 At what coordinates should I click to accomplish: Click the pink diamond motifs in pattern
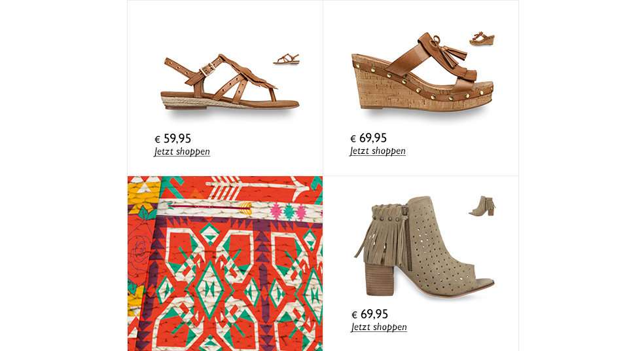coord(289,212)
